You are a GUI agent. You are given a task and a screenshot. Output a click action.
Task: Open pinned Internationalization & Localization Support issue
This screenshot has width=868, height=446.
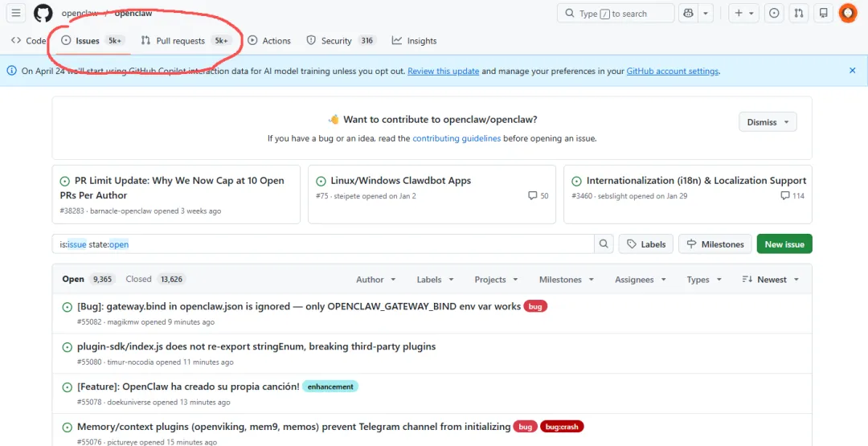(696, 180)
